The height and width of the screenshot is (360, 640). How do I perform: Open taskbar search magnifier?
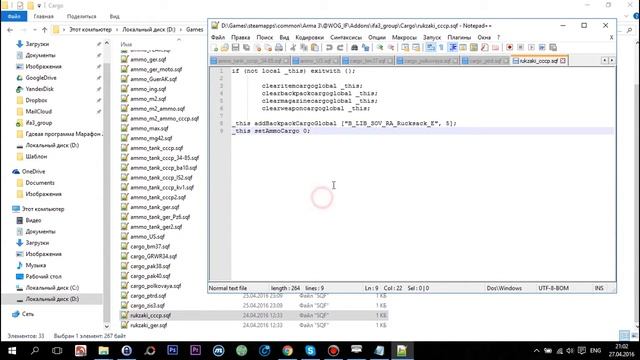pyautogui.click(x=35, y=351)
